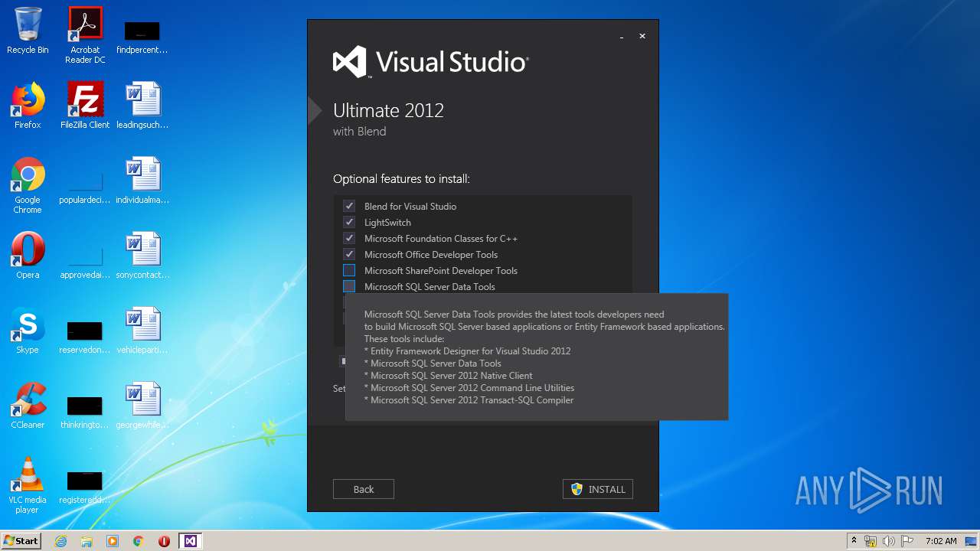Open Windows Media Player taskbar icon
This screenshot has height=551, width=980.
tap(113, 541)
